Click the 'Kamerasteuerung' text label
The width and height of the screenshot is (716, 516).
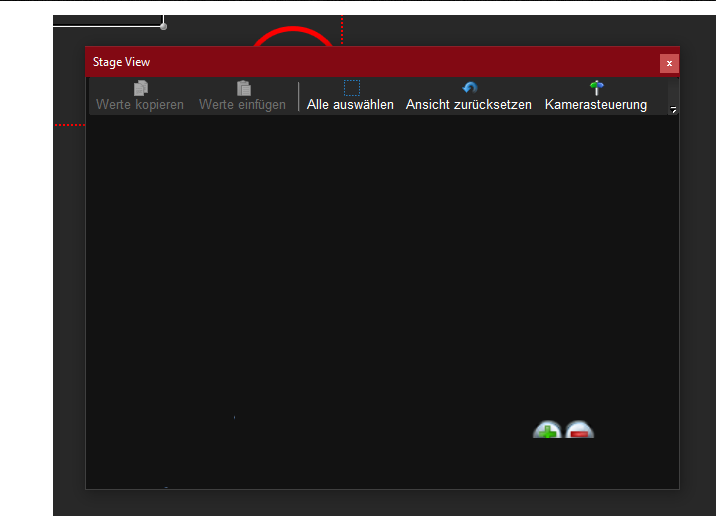point(596,105)
